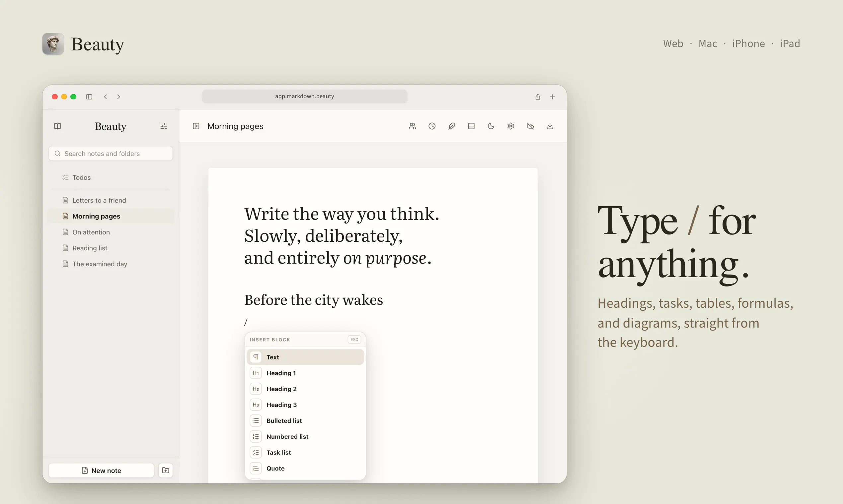Image resolution: width=843 pixels, height=504 pixels.
Task: Create new folder icon button
Action: point(166,471)
